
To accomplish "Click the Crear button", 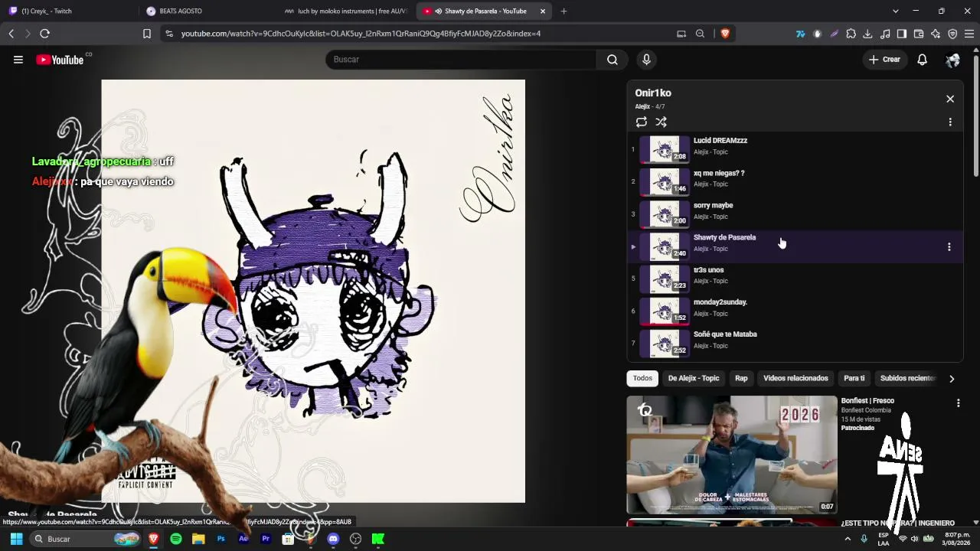I will click(884, 60).
